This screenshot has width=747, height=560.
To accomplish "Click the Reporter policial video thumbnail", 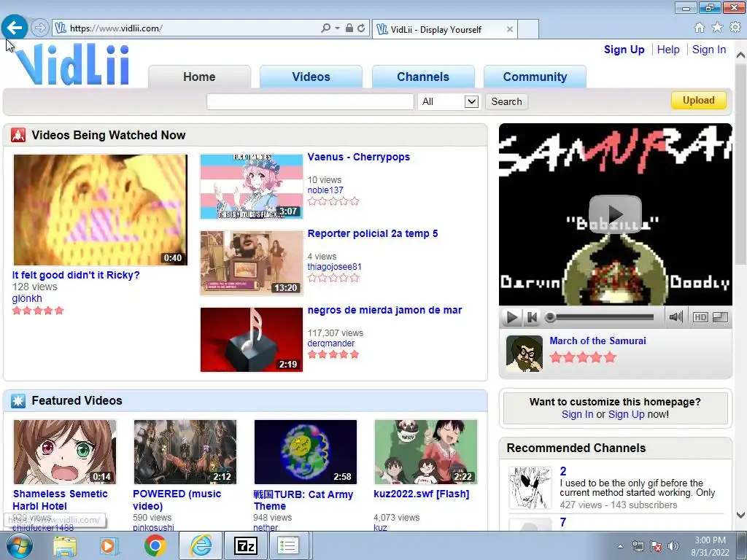I will click(252, 262).
